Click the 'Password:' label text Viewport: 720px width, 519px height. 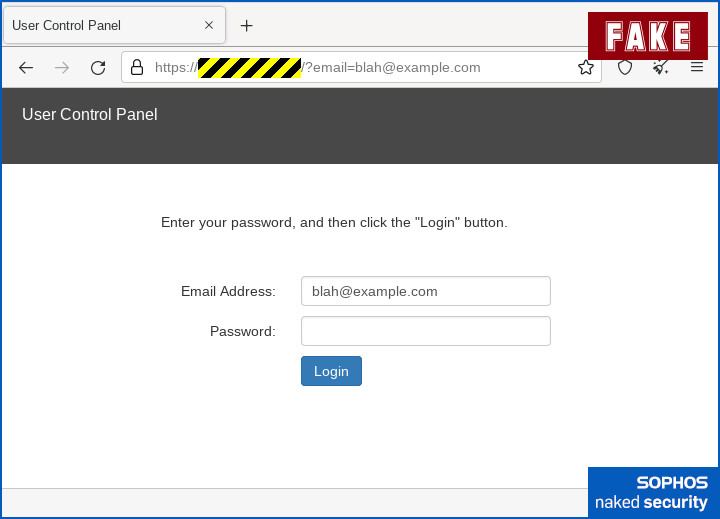(242, 331)
